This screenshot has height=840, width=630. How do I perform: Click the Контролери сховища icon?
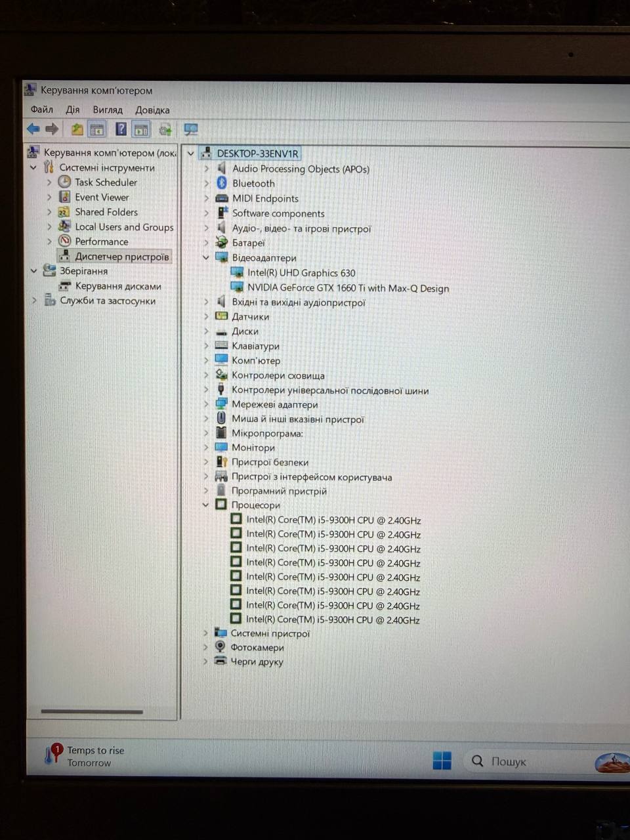click(x=221, y=375)
